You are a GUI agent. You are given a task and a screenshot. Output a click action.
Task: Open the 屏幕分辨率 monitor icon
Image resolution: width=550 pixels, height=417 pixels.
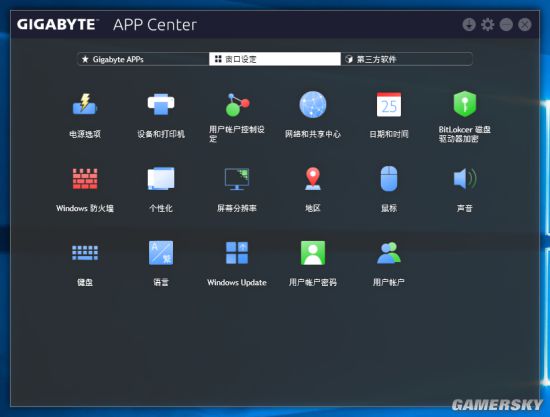[x=237, y=179]
